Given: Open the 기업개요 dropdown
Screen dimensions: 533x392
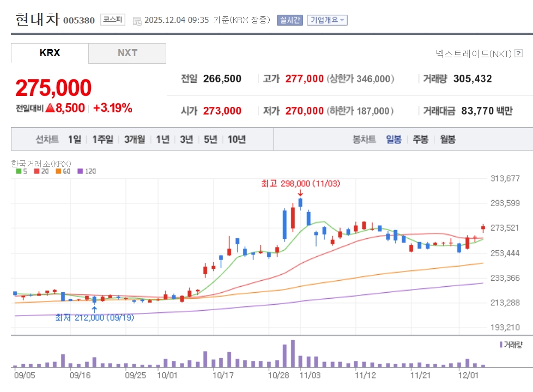Looking at the screenshot, I should tap(327, 20).
